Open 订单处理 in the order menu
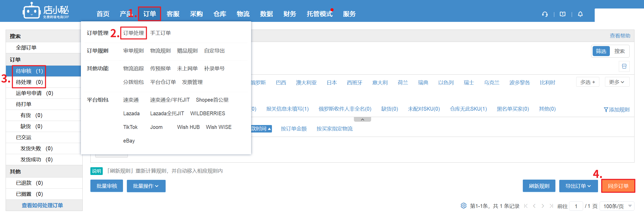644x212 pixels. (x=134, y=33)
